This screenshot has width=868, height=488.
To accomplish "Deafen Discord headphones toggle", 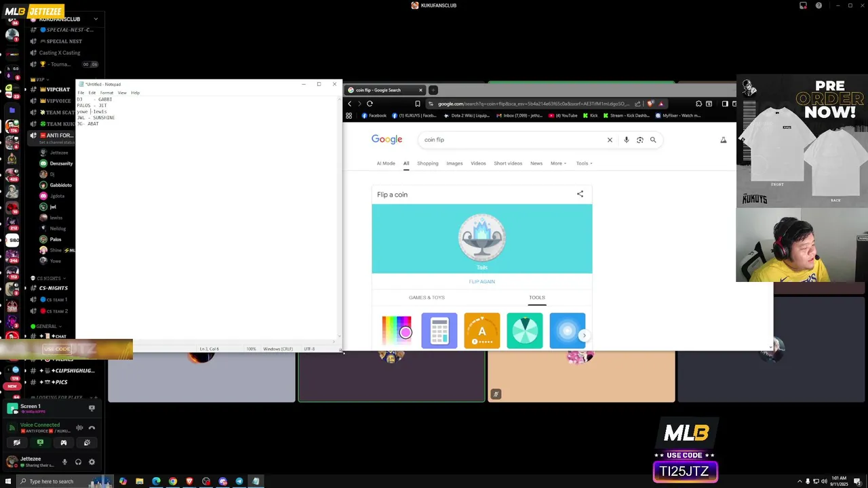I will [78, 462].
